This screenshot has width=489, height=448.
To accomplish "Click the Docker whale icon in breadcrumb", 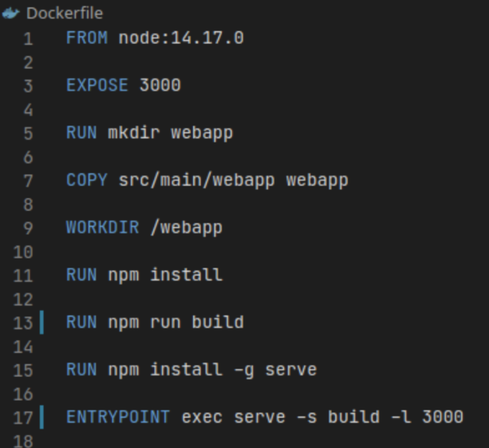I will pyautogui.click(x=11, y=13).
